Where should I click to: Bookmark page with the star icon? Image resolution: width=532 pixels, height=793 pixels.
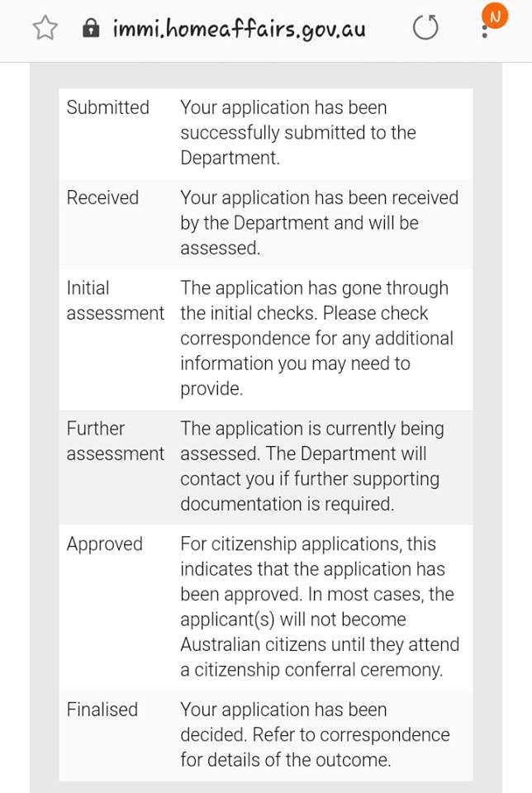click(45, 28)
